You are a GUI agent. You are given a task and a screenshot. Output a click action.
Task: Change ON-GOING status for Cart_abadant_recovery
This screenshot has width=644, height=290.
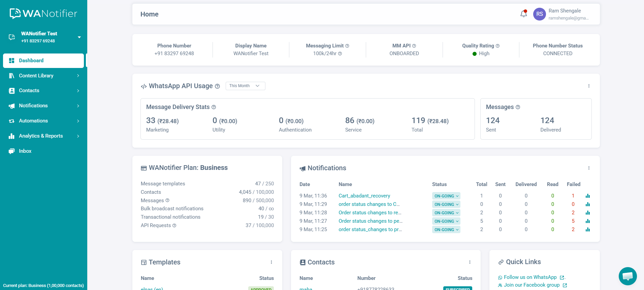coord(446,196)
